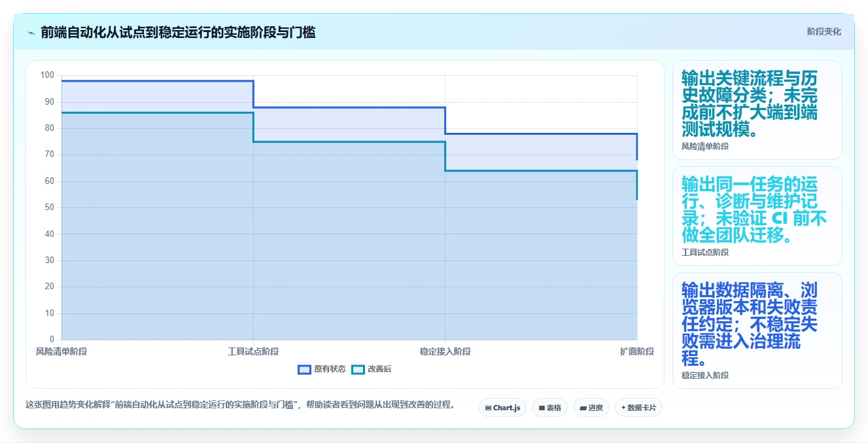Image resolution: width=868 pixels, height=443 pixels.
Task: Toggle the 改善后 legend item
Action: [372, 369]
